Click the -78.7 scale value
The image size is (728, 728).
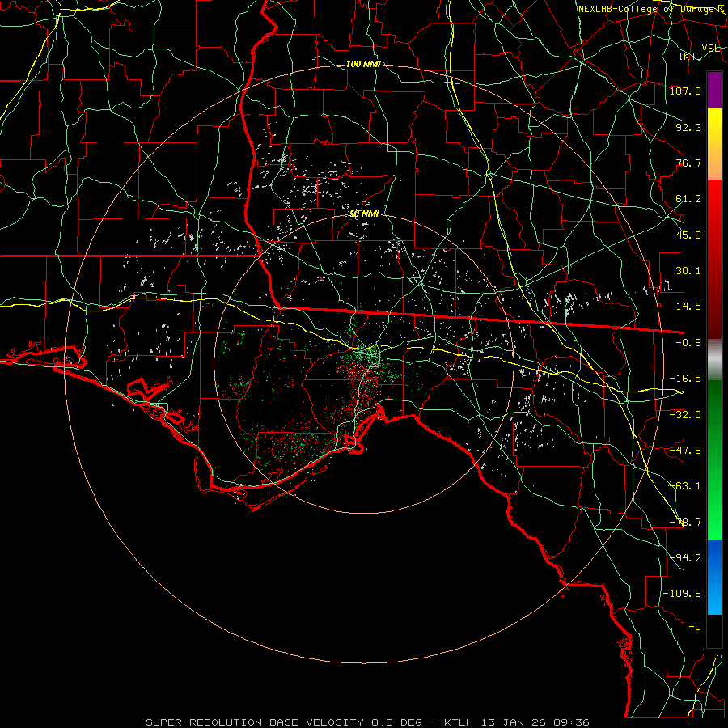(x=685, y=523)
